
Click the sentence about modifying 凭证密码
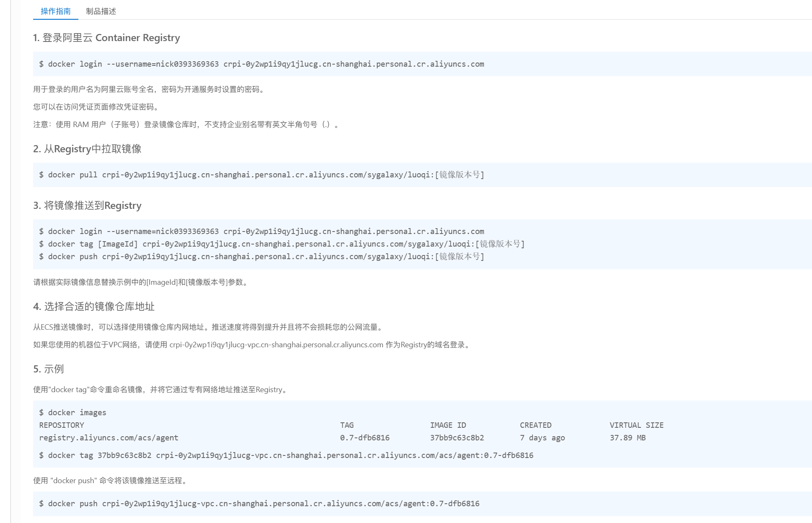[x=96, y=107]
